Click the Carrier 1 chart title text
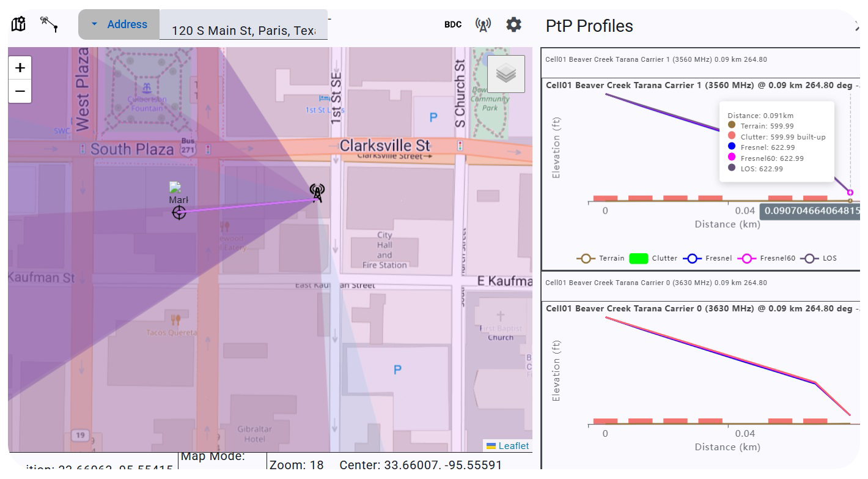Viewport: 868px width, 479px height. pos(703,86)
